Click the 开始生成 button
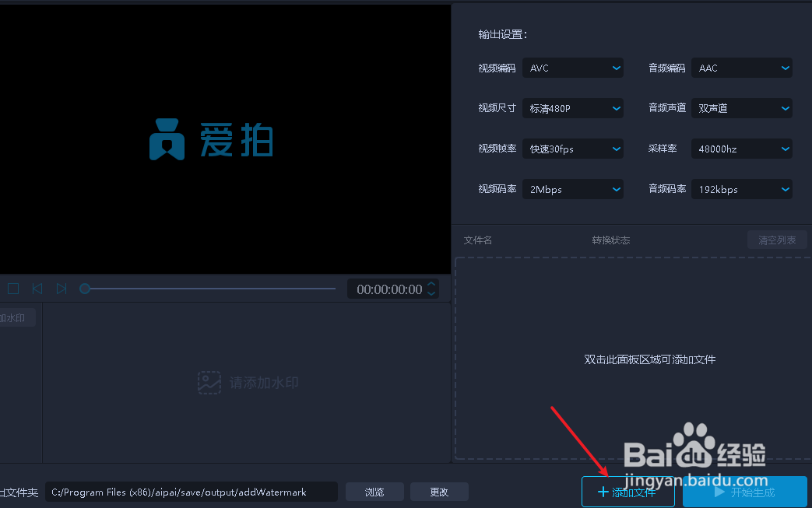The height and width of the screenshot is (508, 812). click(745, 492)
